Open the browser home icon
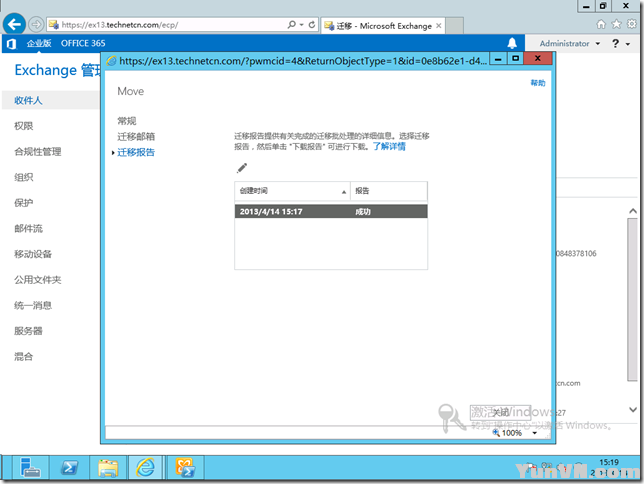 pos(601,24)
